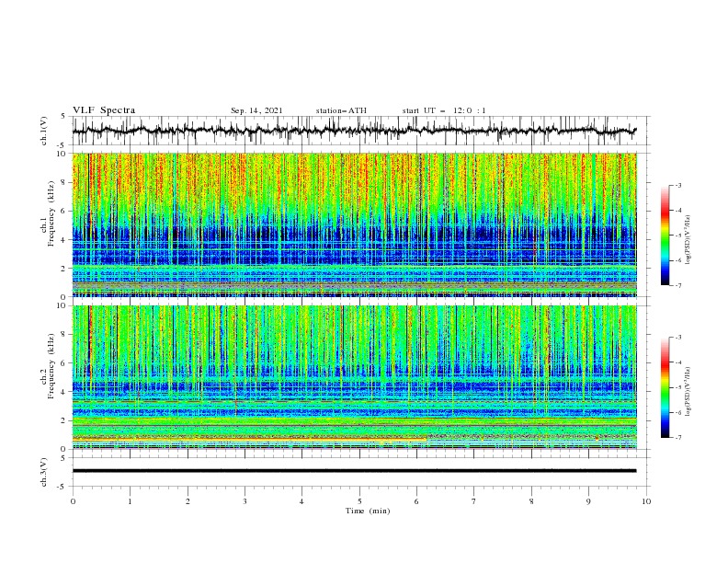The height and width of the screenshot is (563, 728).
Task: Click the 'start UT = 12:0 :1' label
Action: point(444,110)
